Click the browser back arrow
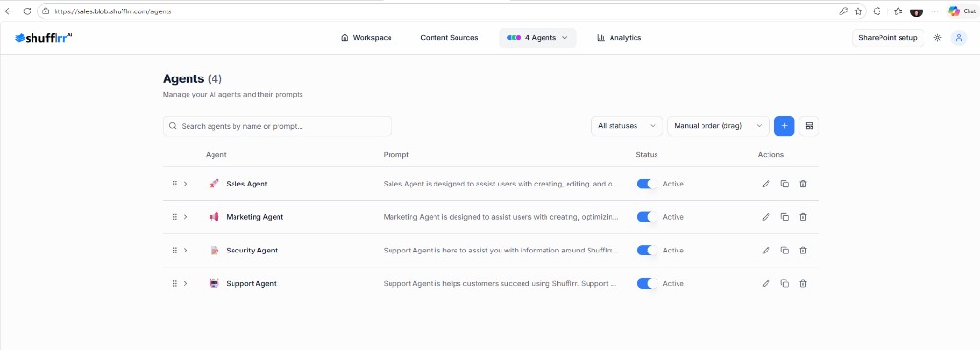This screenshot has height=350, width=980. (x=9, y=11)
